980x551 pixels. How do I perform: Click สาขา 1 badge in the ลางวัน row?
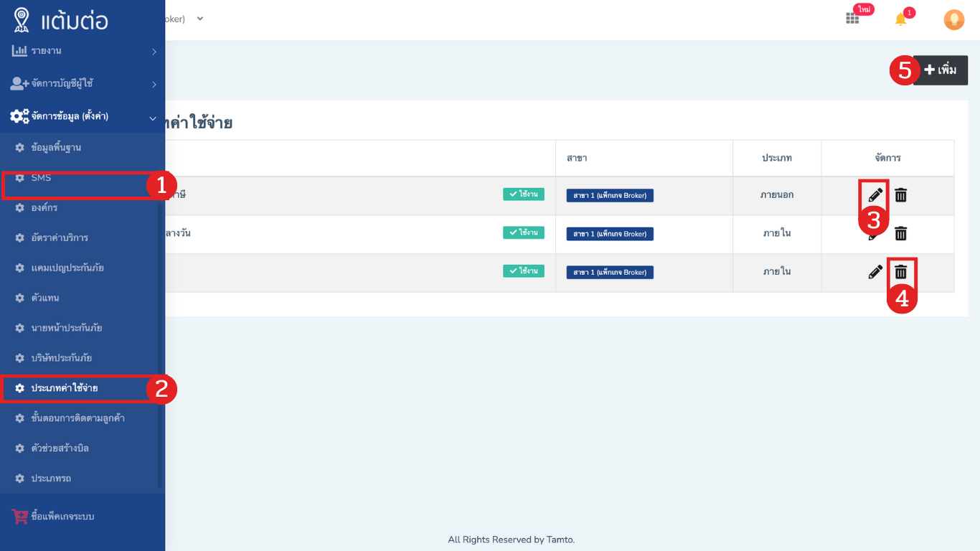point(610,234)
